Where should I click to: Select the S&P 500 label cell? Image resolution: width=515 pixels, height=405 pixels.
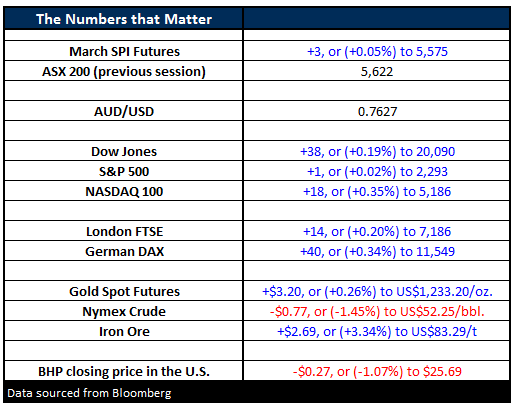[x=124, y=171]
